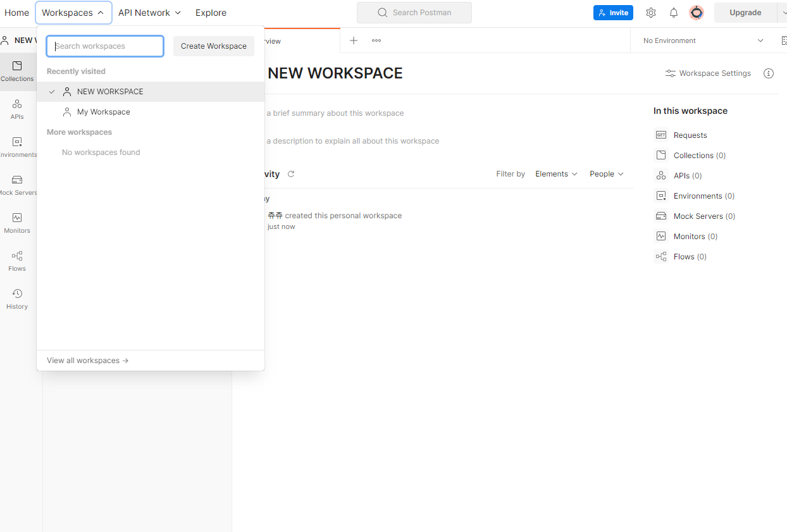The height and width of the screenshot is (532, 787).
Task: Open Workspace Settings
Action: click(x=708, y=73)
